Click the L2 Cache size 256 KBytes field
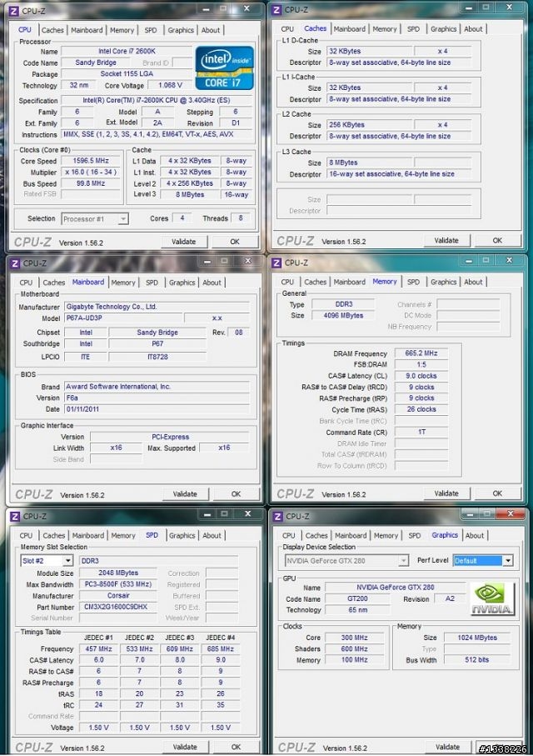 click(369, 125)
